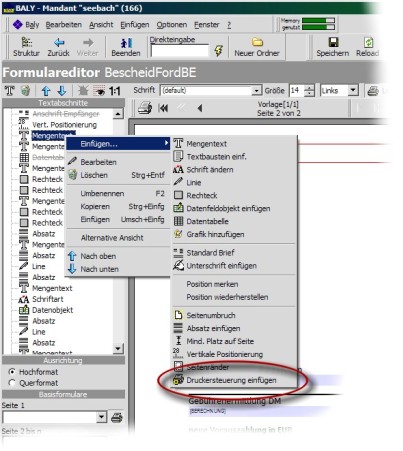Click the blue move-up arrow in editor toolbar
403x451 pixels.
46,91
